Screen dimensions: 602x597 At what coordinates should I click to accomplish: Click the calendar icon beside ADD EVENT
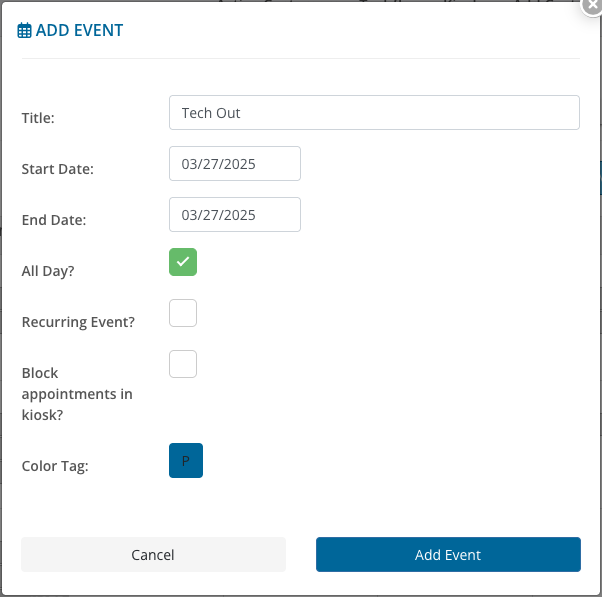coord(25,31)
